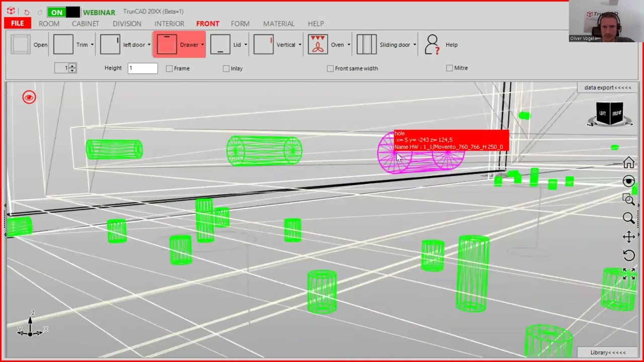This screenshot has width=644, height=362.
Task: Click the pan move arrows icon
Action: point(628,237)
